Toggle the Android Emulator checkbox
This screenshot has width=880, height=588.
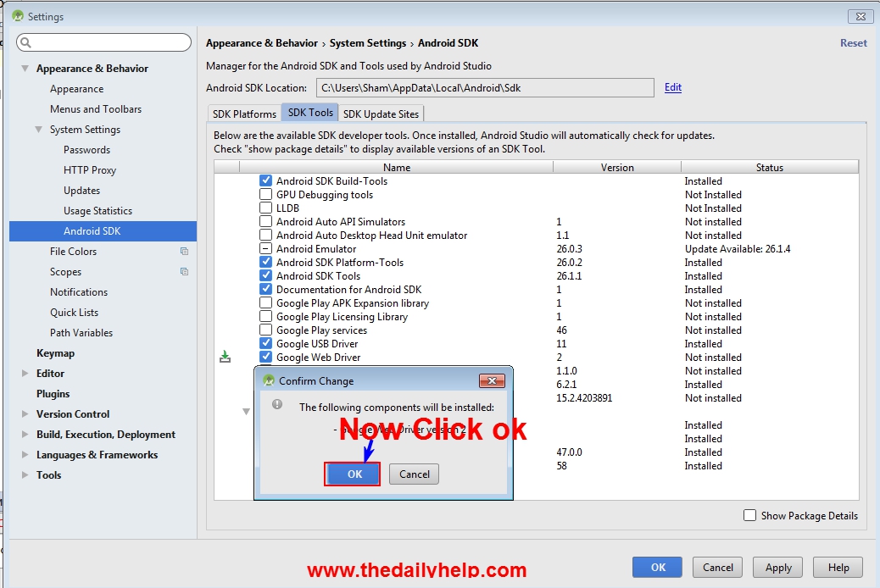click(x=266, y=248)
